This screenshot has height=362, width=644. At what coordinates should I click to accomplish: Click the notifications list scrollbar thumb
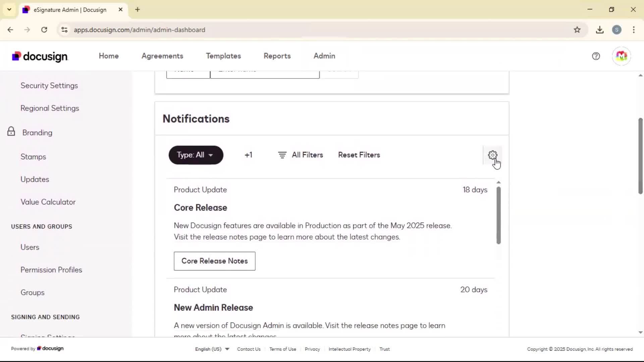(x=498, y=215)
